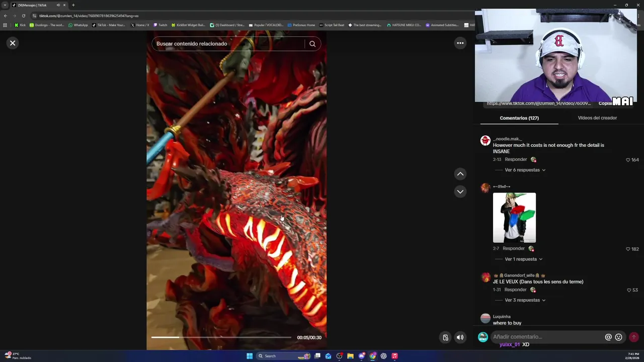Seek on the video progress bar
The image size is (644, 362).
click(221, 337)
